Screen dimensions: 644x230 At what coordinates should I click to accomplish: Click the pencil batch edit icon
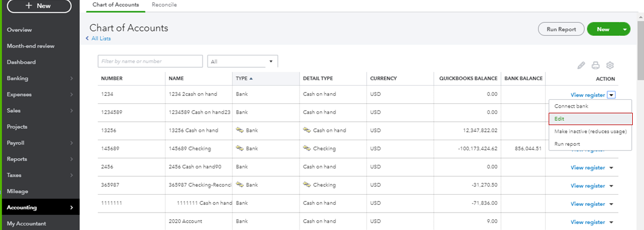(x=581, y=66)
